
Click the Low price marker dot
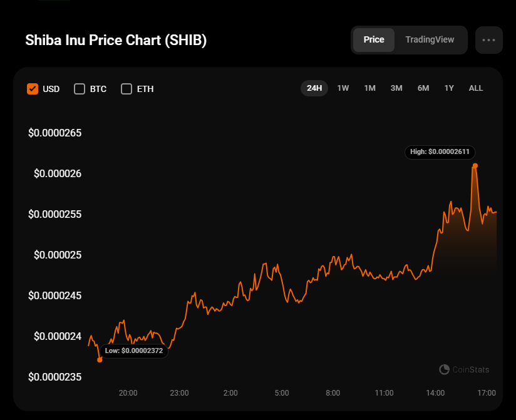tap(100, 360)
